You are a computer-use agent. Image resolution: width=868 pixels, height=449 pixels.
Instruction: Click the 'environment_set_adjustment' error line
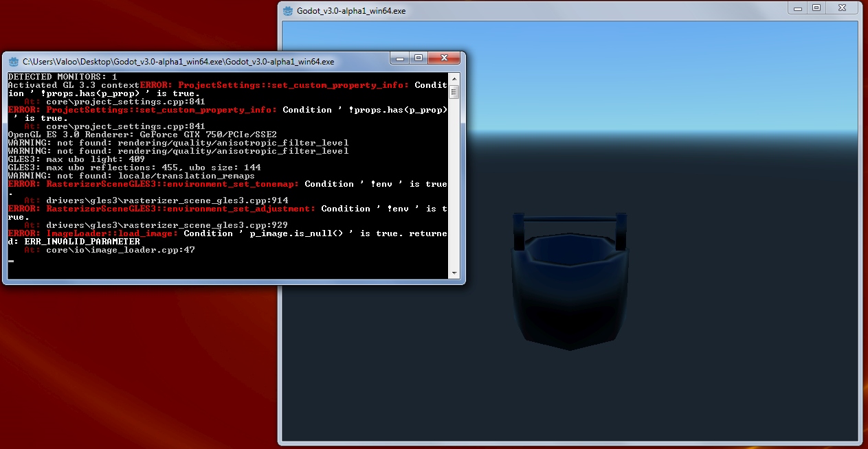(227, 209)
